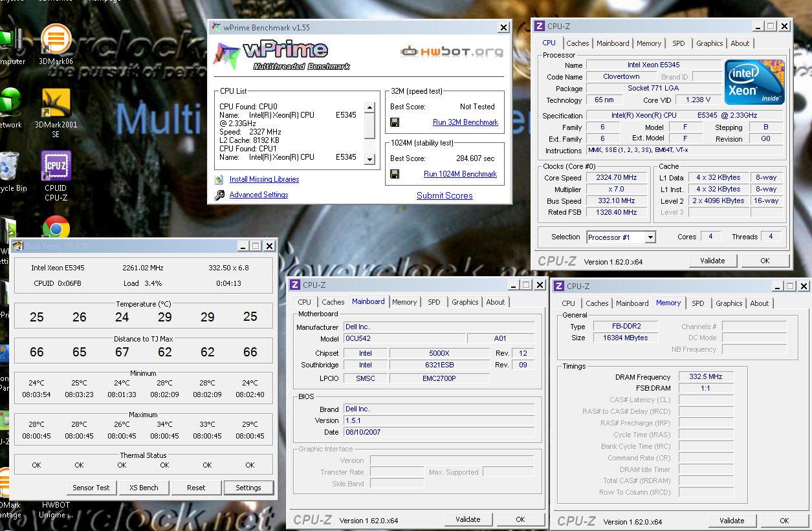Viewport: 812px width, 531px height.
Task: Click the Intel Xeon inside logo
Action: tap(754, 82)
